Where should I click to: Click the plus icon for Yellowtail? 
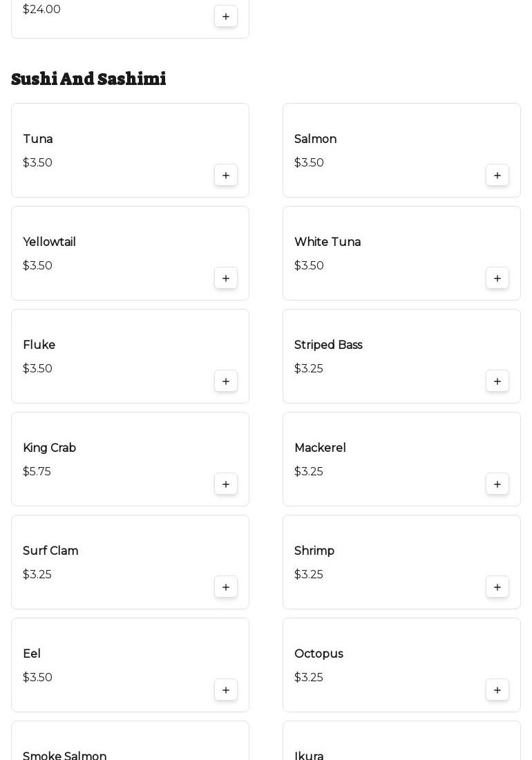[226, 278]
